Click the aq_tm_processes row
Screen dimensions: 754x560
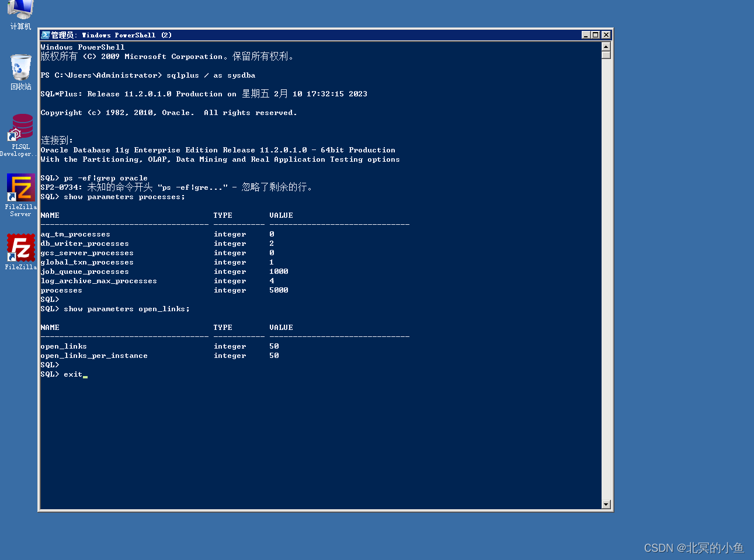157,234
